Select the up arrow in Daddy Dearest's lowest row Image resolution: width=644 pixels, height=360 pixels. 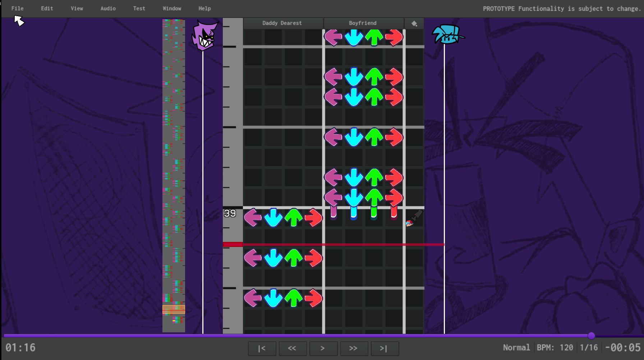294,298
